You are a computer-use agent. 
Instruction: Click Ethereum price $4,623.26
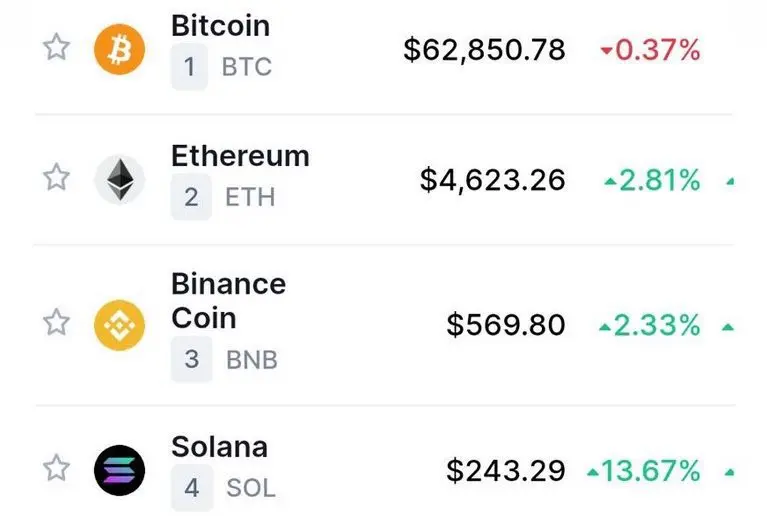pos(493,180)
